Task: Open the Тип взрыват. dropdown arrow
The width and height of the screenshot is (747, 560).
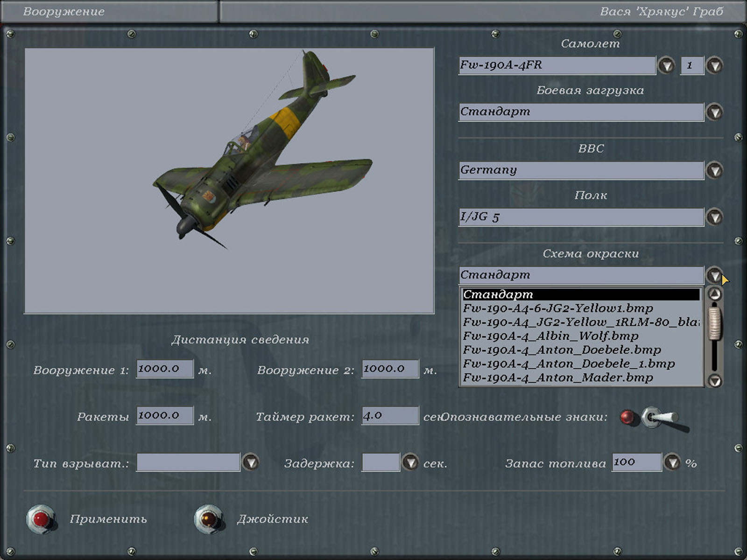Action: [x=251, y=462]
